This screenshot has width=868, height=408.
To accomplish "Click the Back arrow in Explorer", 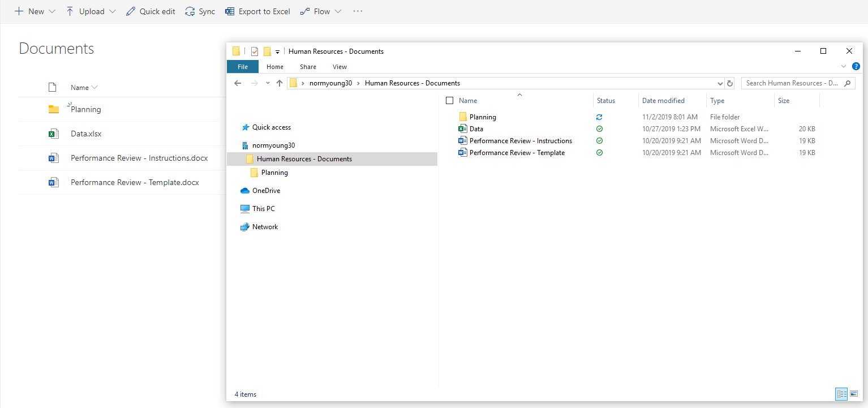I will pos(238,83).
